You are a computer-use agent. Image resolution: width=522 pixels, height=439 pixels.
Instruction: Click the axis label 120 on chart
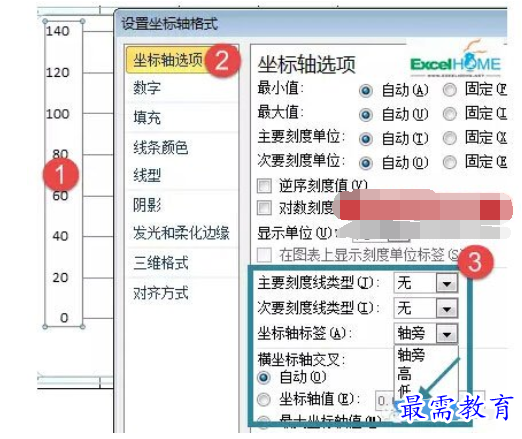pyautogui.click(x=58, y=73)
